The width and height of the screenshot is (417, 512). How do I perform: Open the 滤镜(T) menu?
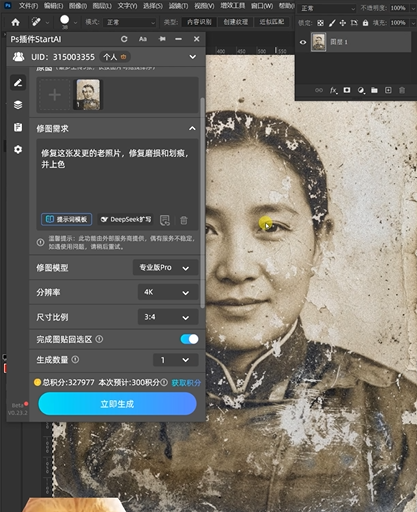pos(178,6)
